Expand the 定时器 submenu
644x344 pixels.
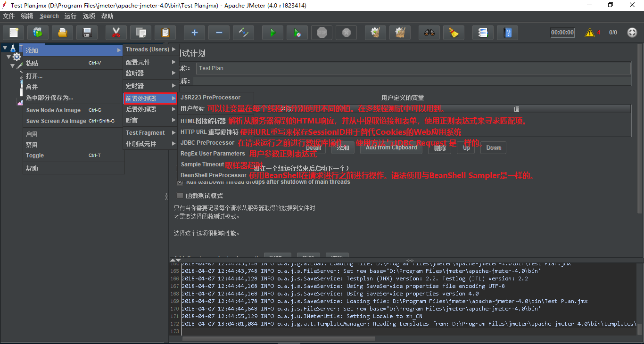point(150,86)
